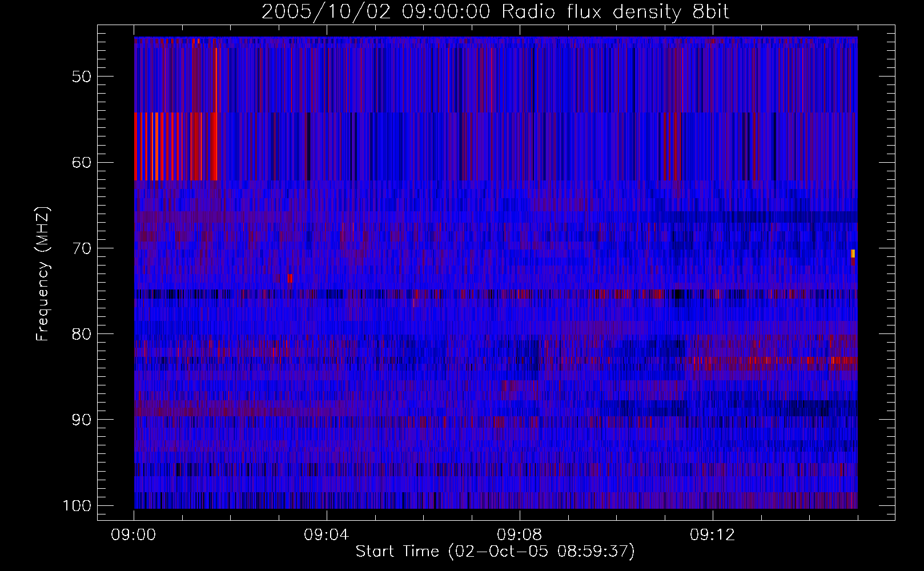Click the 09:04 time tick label
The height and width of the screenshot is (571, 924).
(327, 535)
